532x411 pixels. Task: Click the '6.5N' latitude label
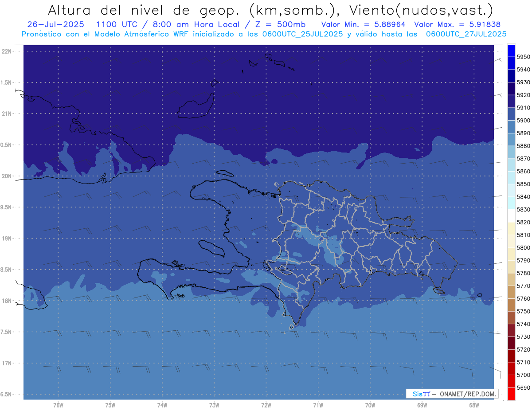[7, 394]
